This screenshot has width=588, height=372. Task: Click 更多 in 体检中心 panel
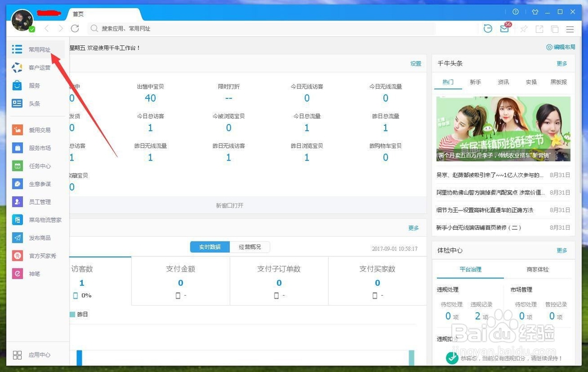562,250
